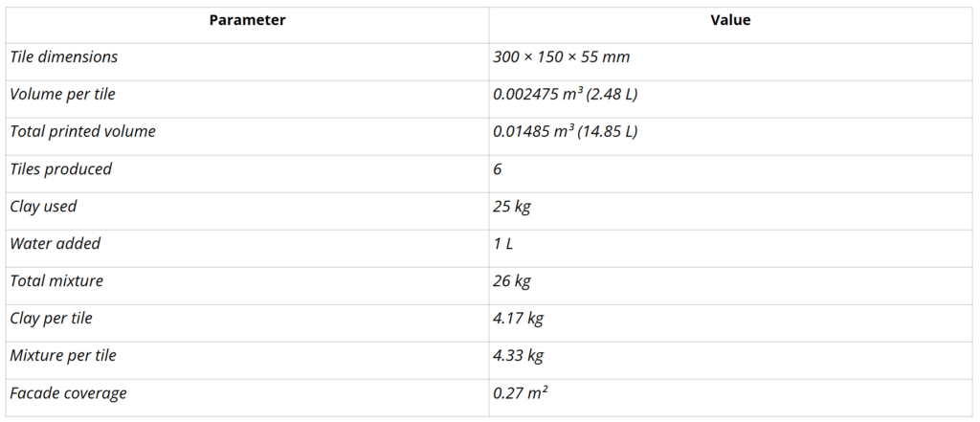Select the Water added label cell
The image size is (980, 422).
(x=55, y=243)
